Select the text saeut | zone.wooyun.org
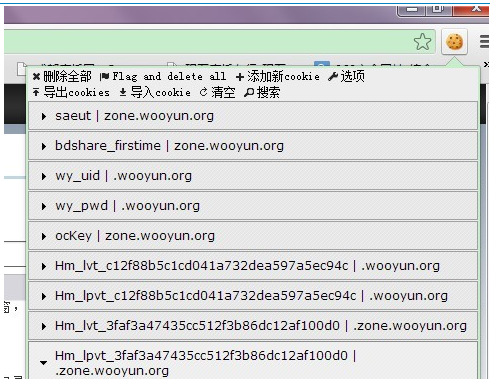The image size is (490, 379). 134,116
